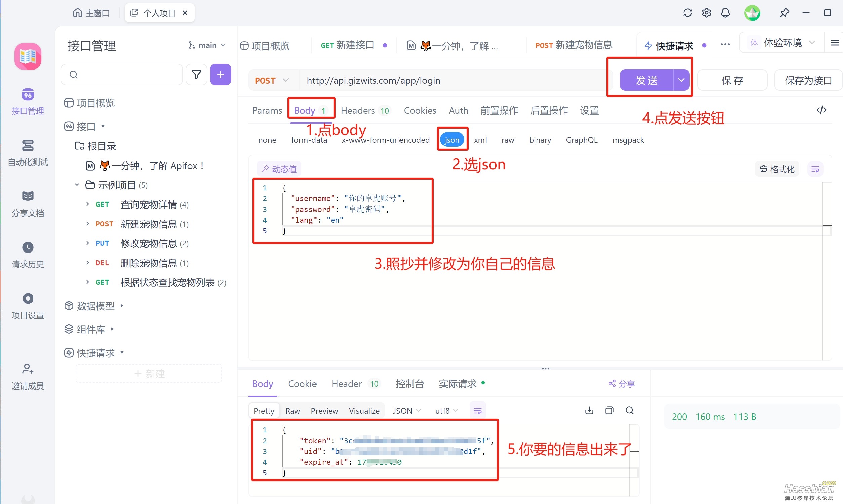The width and height of the screenshot is (843, 504).
Task: Search within the response body
Action: pos(629,410)
